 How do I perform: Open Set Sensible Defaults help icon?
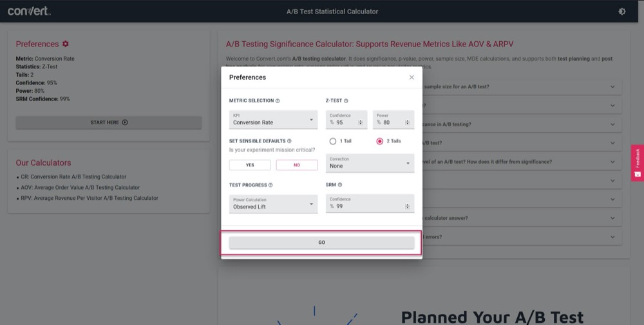point(289,141)
